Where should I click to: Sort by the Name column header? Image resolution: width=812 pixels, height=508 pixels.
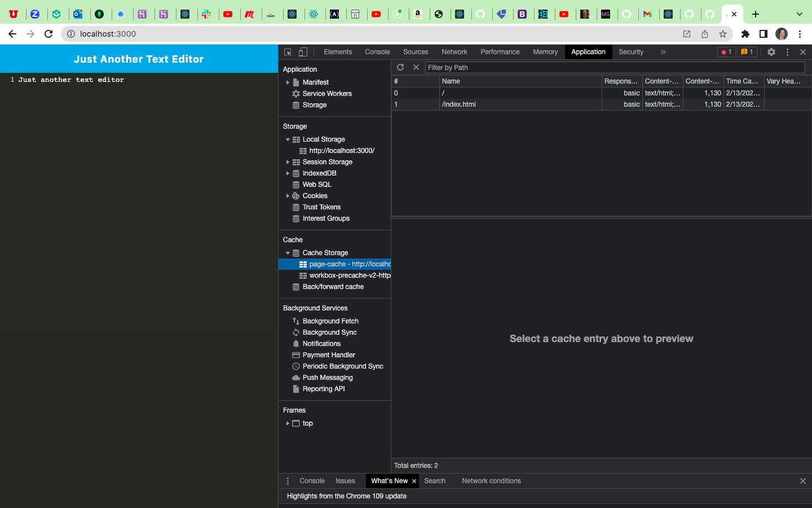click(x=520, y=81)
